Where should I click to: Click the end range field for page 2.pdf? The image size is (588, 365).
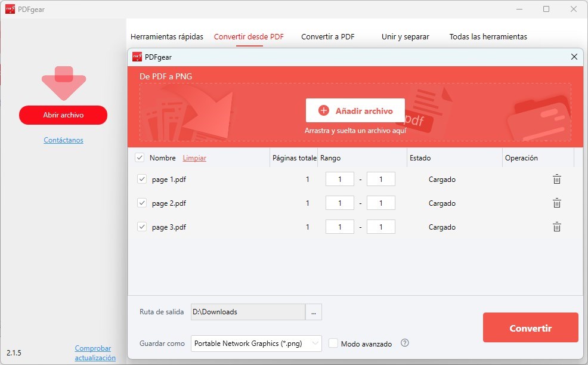[381, 203]
